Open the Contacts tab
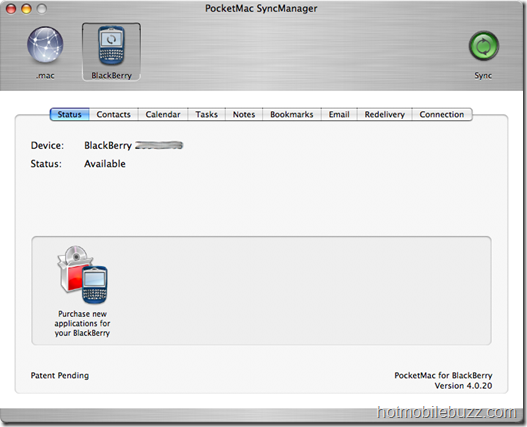The image size is (527, 427). (x=114, y=114)
